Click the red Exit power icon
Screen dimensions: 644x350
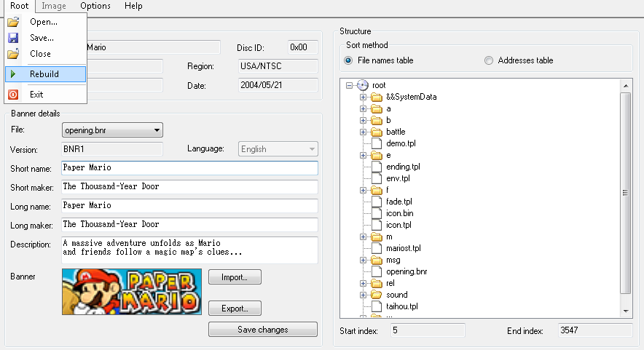(x=13, y=95)
